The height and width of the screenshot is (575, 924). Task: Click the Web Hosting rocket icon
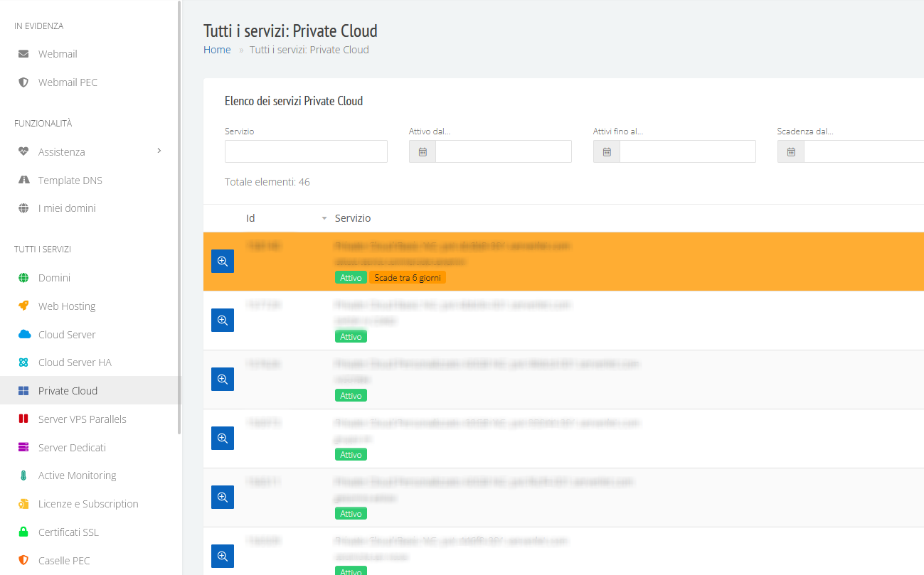click(x=23, y=306)
